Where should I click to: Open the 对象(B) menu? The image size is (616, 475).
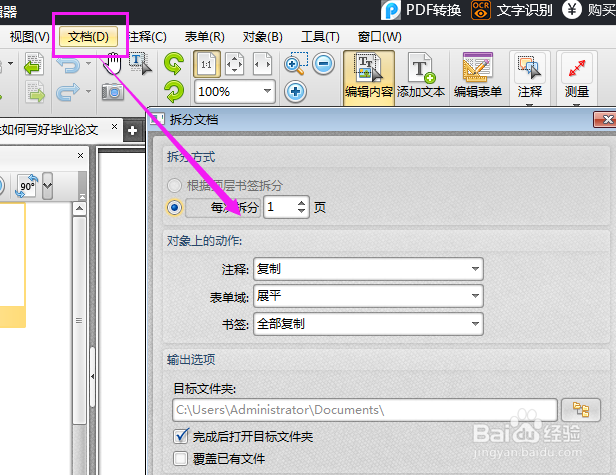(x=262, y=37)
